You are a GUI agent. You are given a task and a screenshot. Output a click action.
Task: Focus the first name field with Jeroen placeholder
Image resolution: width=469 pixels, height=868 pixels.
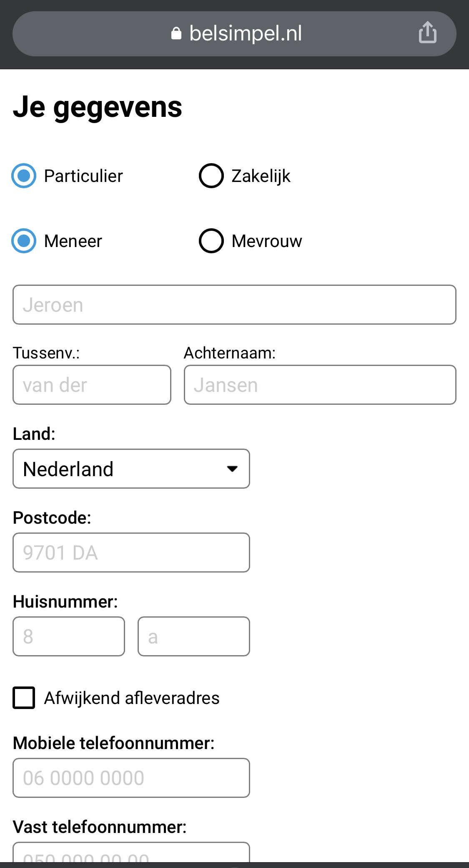234,305
